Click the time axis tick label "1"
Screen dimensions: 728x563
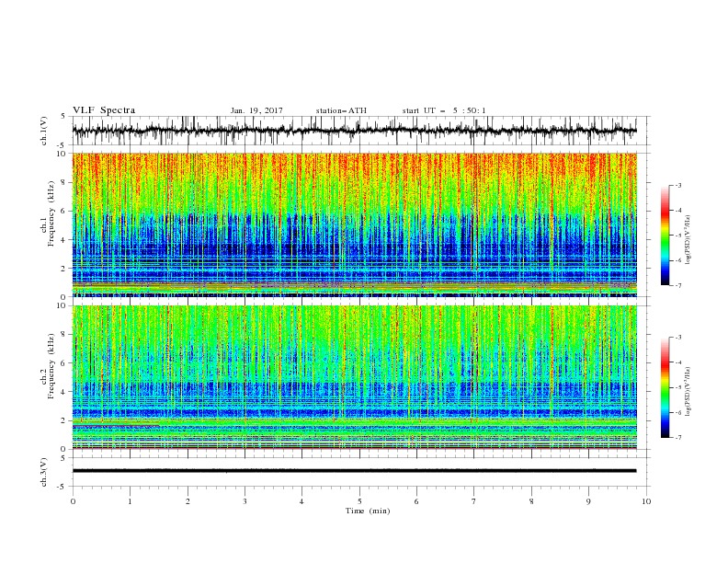pyautogui.click(x=130, y=501)
